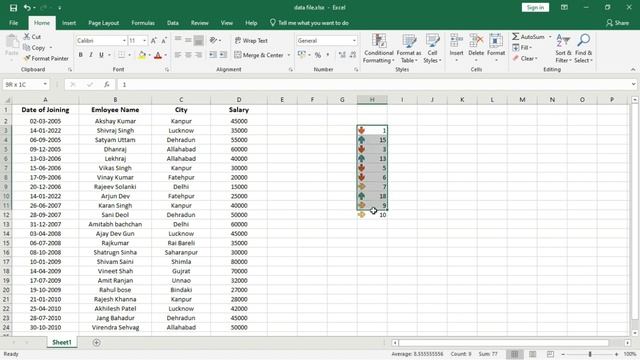This screenshot has height=360, width=640.
Task: Open the Conditional Formatting menu
Action: [x=379, y=49]
